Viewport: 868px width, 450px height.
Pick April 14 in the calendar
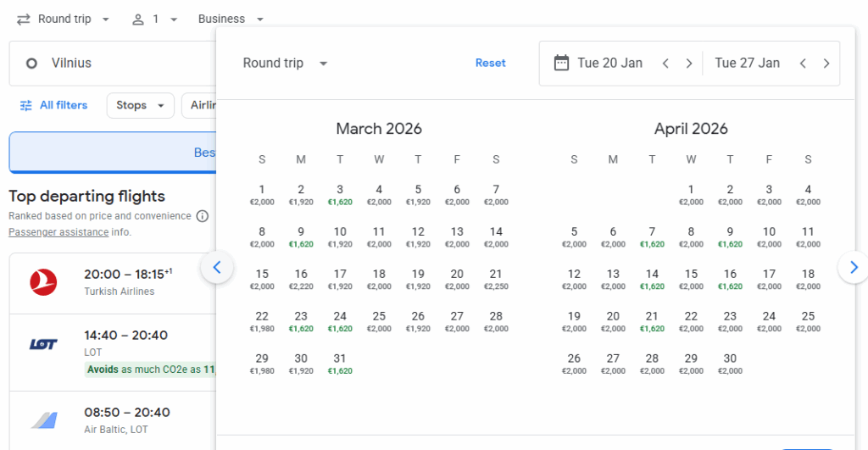[652, 279]
